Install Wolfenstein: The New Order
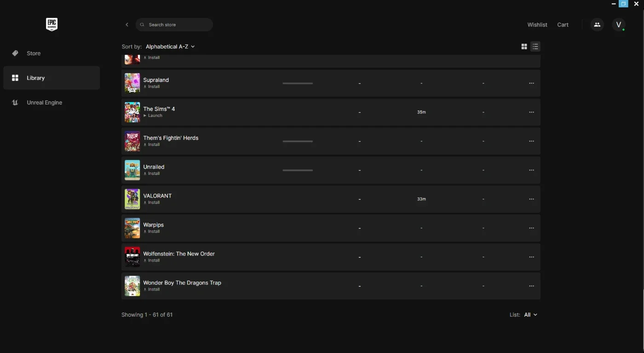The height and width of the screenshot is (353, 644). [x=151, y=260]
